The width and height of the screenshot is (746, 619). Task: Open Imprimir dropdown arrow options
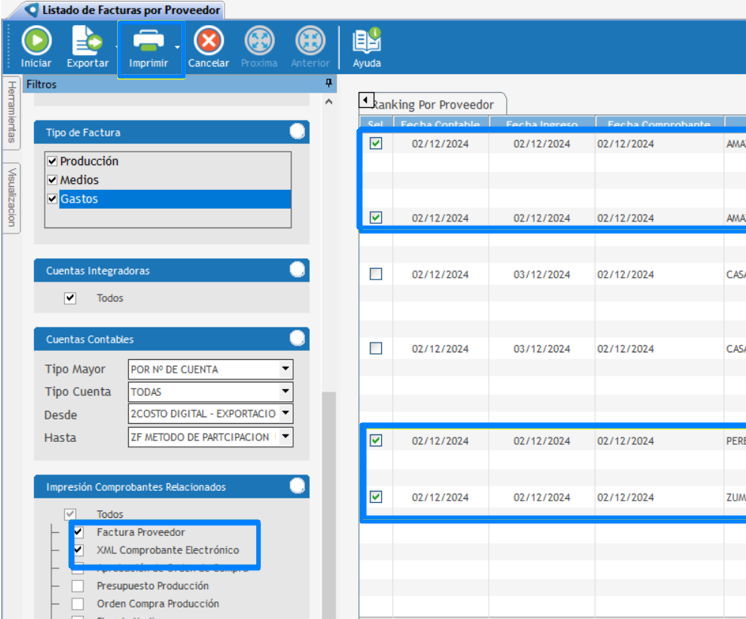point(178,47)
